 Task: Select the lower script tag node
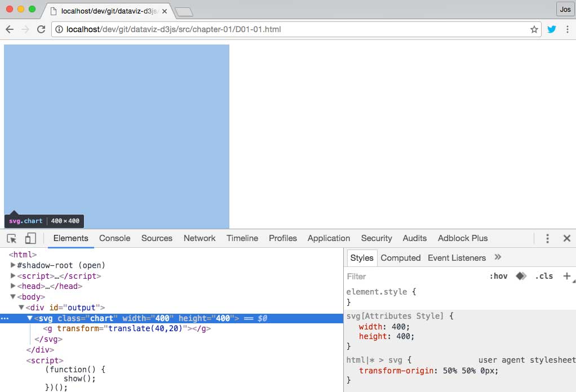(x=45, y=360)
